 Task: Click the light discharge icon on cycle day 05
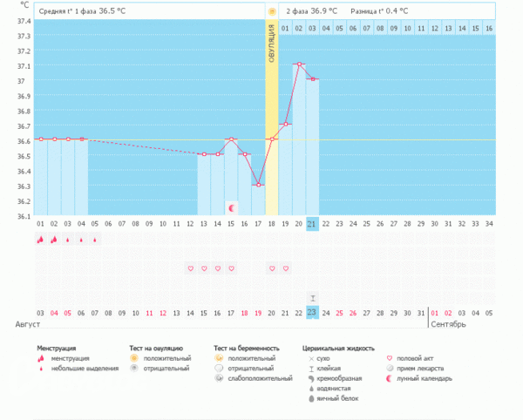coord(95,239)
